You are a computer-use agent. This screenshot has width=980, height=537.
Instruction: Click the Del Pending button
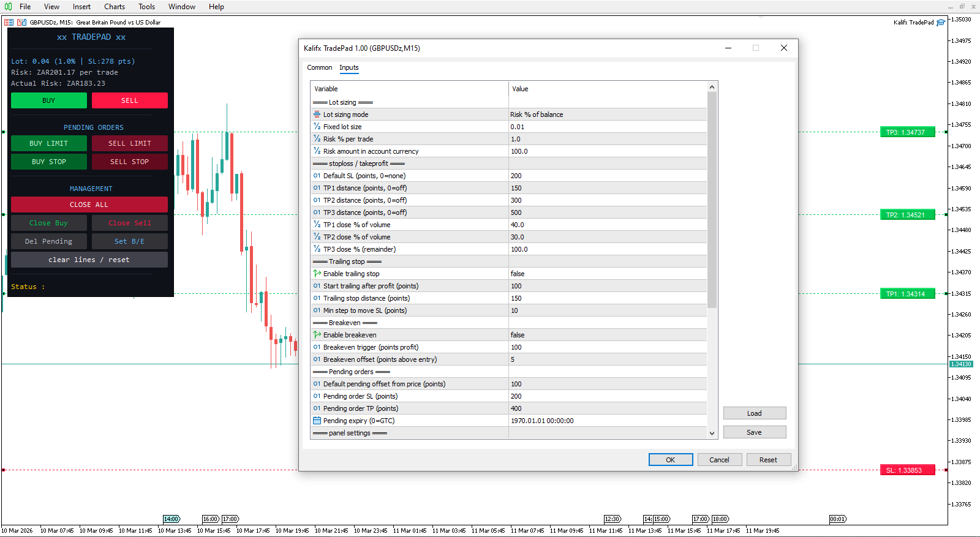click(x=49, y=241)
